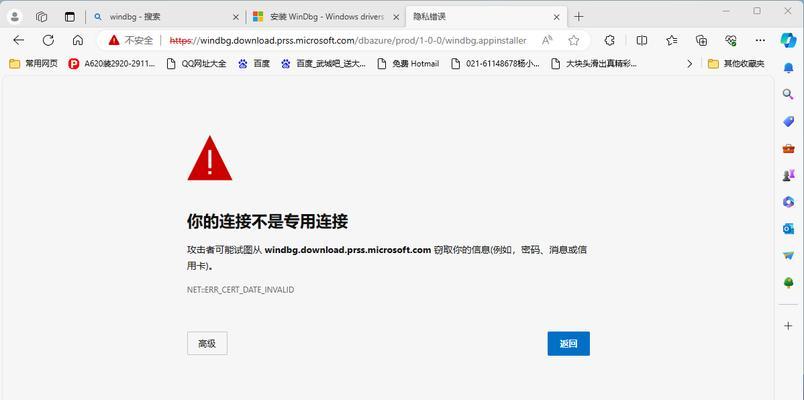
Task: Expand the bookmarks overflow chevron
Action: 690,64
